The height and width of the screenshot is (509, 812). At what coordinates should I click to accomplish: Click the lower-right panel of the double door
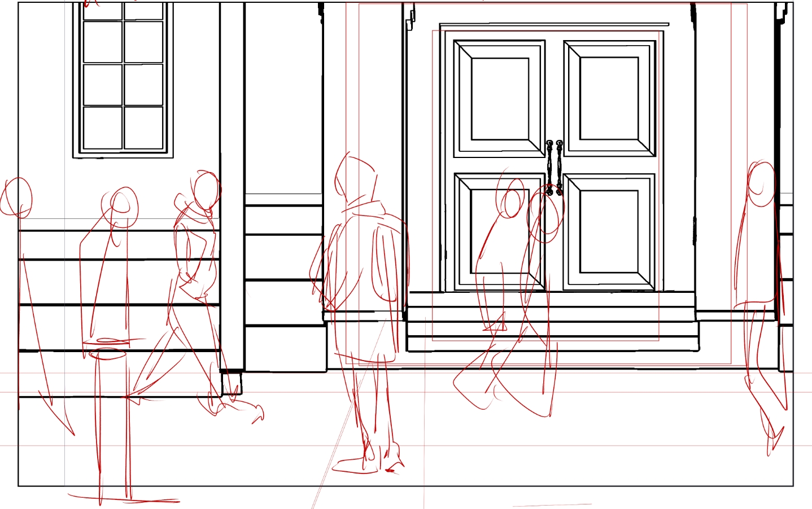(x=609, y=231)
